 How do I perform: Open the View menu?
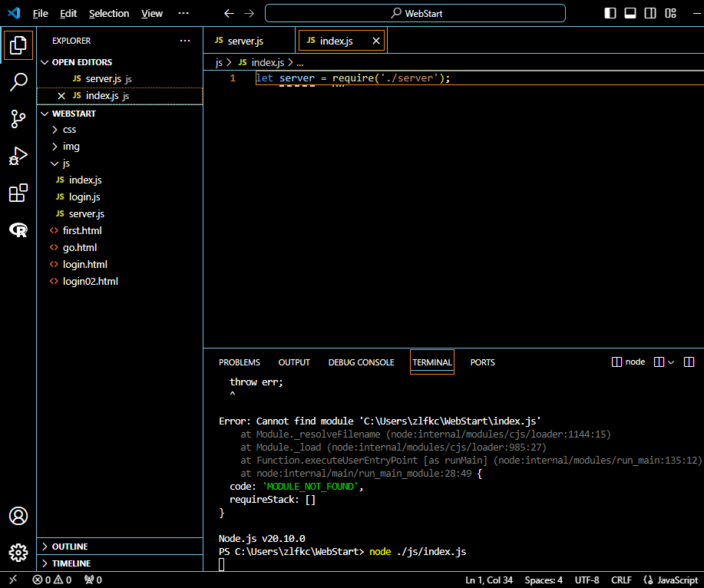click(152, 14)
